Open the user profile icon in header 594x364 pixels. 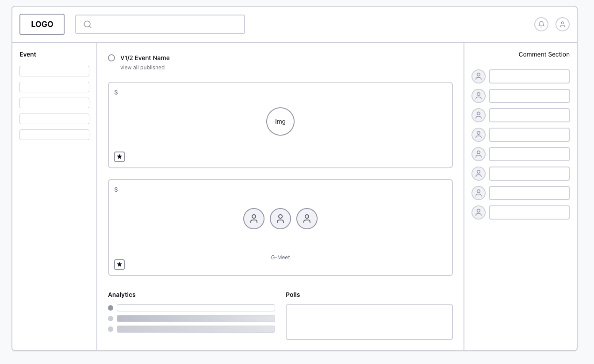[563, 24]
